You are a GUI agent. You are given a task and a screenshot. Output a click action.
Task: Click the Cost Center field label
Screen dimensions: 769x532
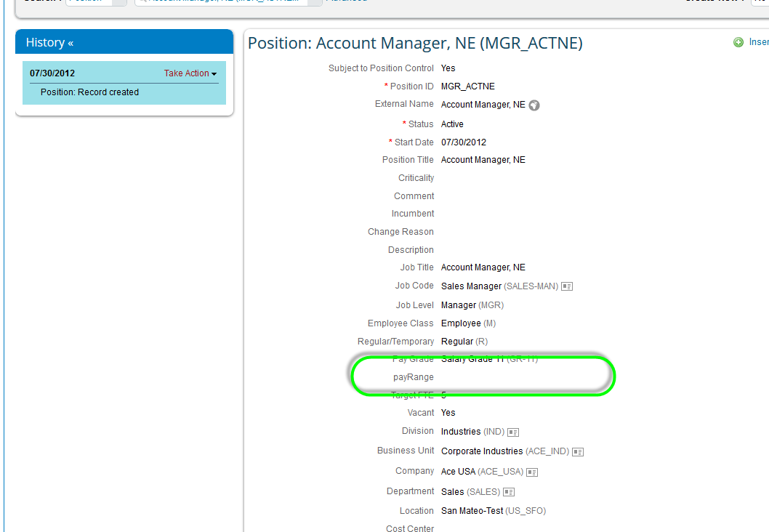tap(410, 528)
